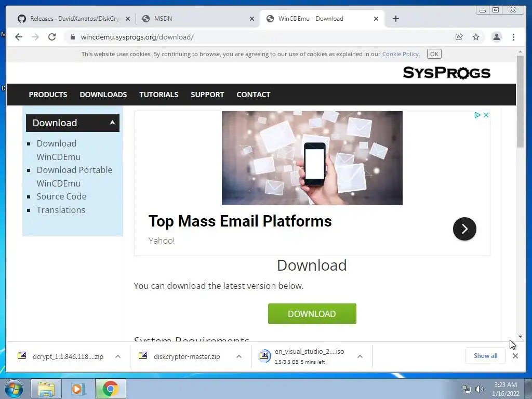
Task: Open the TUTORIALS menu
Action: (x=159, y=95)
